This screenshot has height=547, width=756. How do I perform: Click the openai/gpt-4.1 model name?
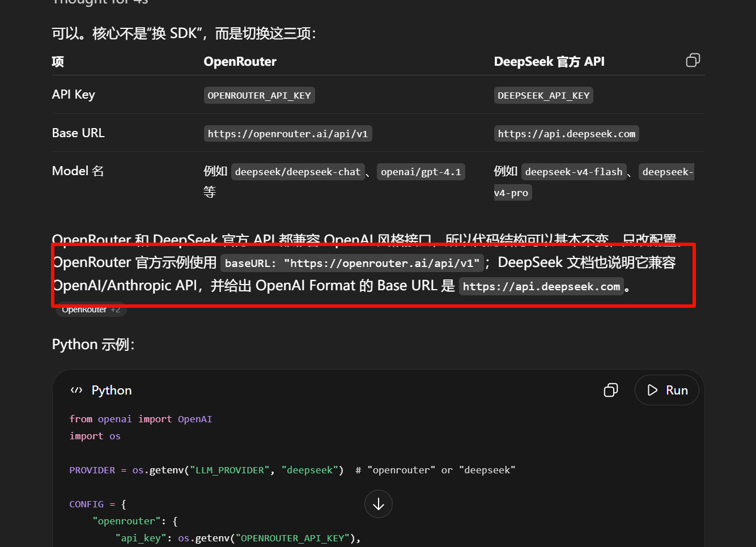[x=421, y=172]
